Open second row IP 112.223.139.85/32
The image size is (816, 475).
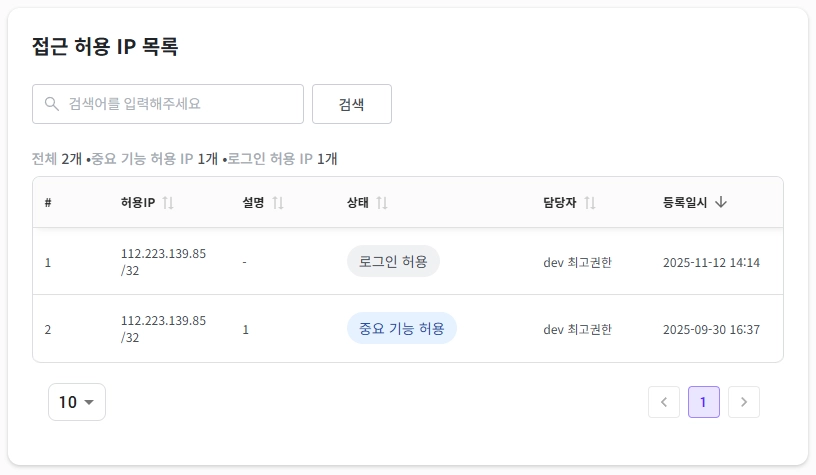tap(163, 329)
